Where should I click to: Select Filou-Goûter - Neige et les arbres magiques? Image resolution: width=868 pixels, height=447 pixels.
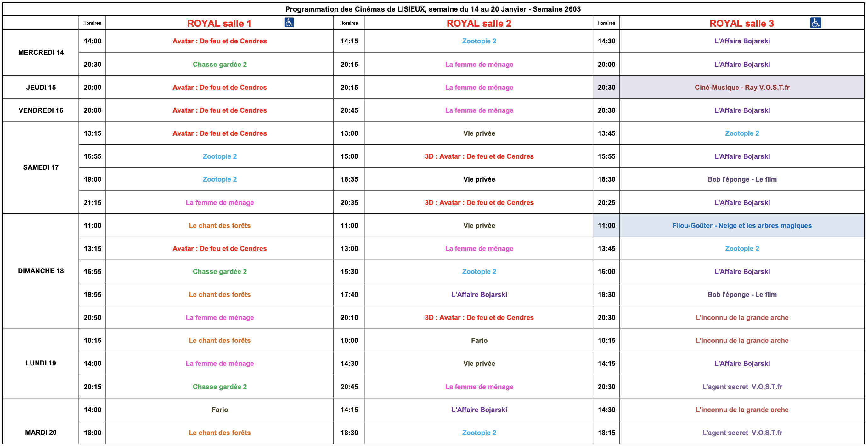(x=742, y=225)
